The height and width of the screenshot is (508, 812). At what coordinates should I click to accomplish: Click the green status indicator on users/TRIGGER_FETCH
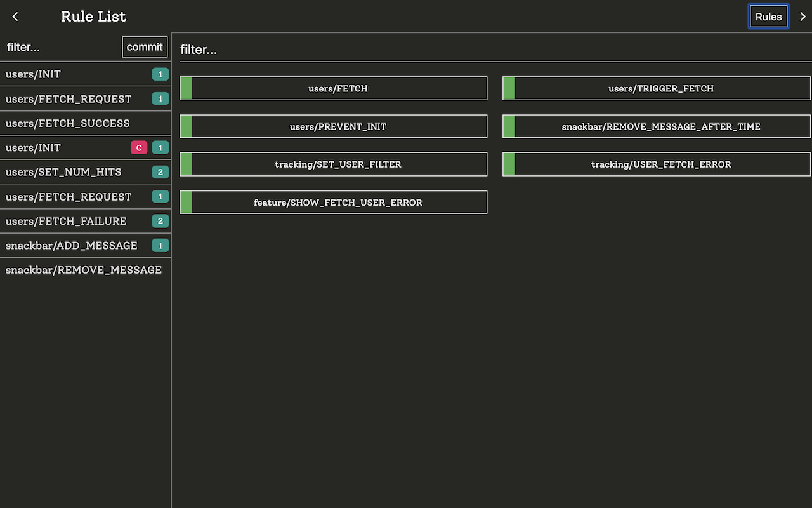tap(509, 88)
